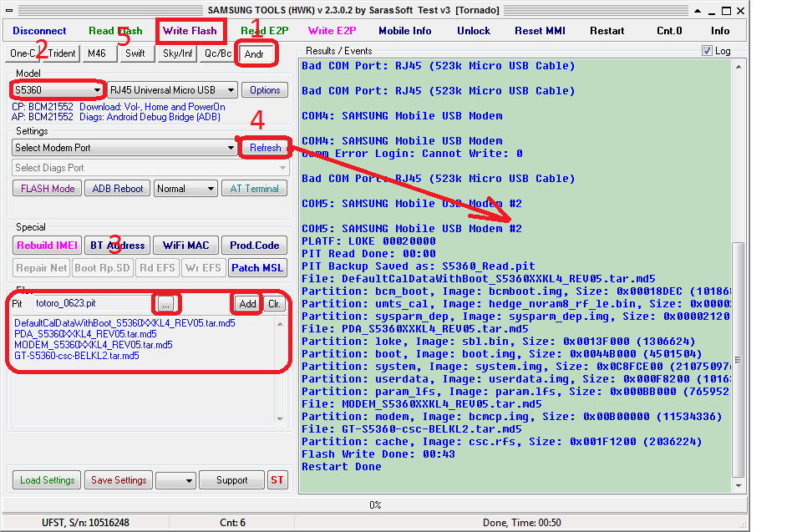This screenshot has width=802, height=532.
Task: Switch to the One-C tab
Action: [23, 53]
